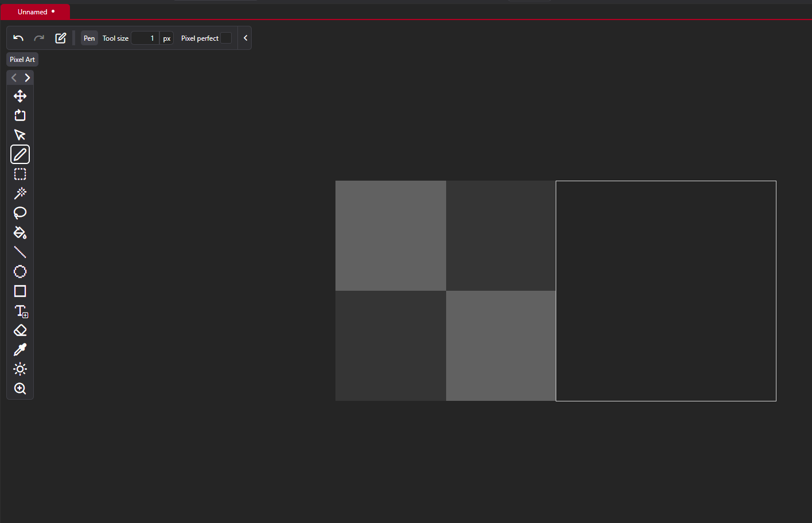
Task: Go to next toolset using right arrow
Action: click(27, 77)
